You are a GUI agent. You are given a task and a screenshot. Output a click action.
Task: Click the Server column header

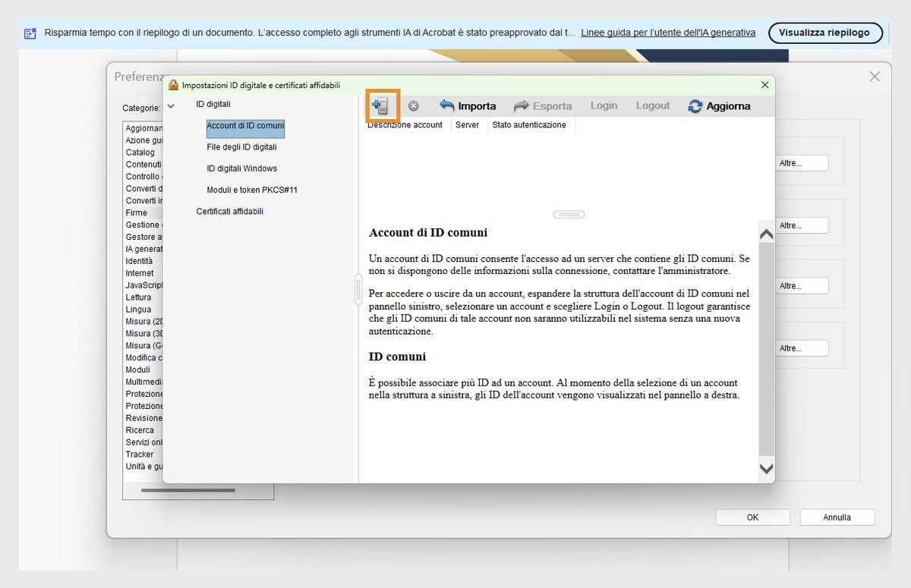coord(468,124)
